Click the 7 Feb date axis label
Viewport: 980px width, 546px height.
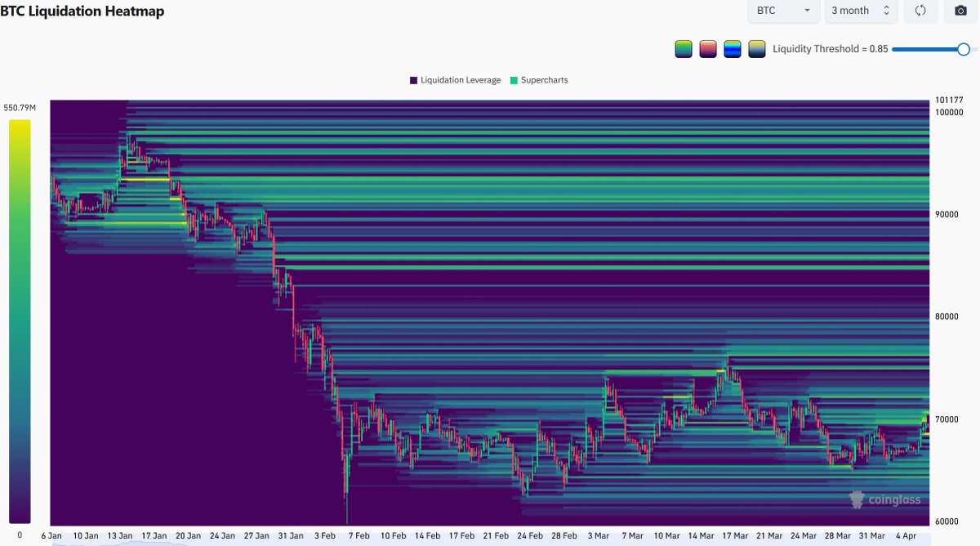pos(359,536)
